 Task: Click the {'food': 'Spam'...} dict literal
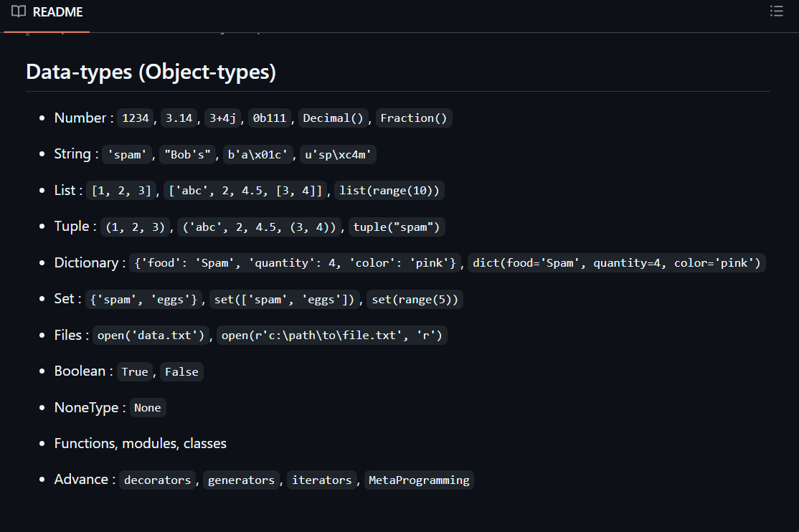pos(295,263)
